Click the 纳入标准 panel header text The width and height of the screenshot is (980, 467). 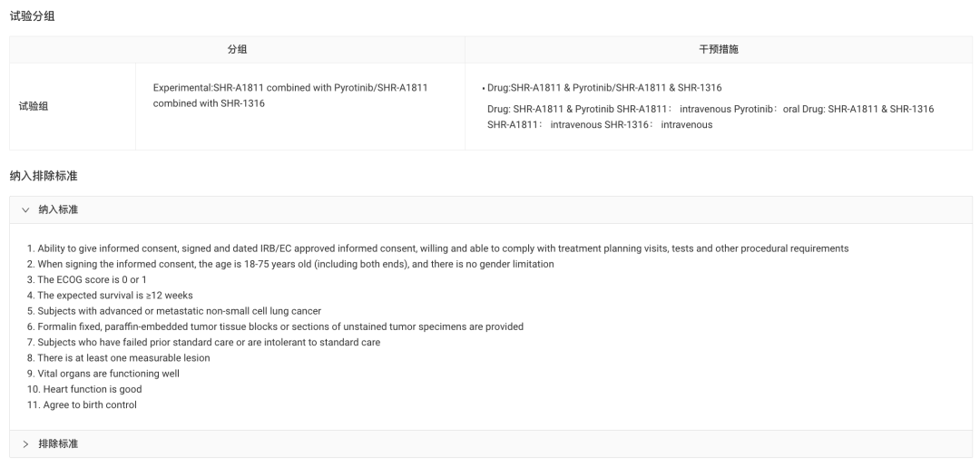point(58,209)
